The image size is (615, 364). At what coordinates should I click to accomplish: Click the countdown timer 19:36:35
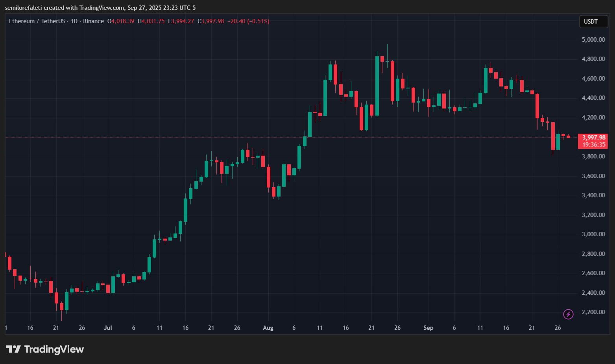point(594,145)
